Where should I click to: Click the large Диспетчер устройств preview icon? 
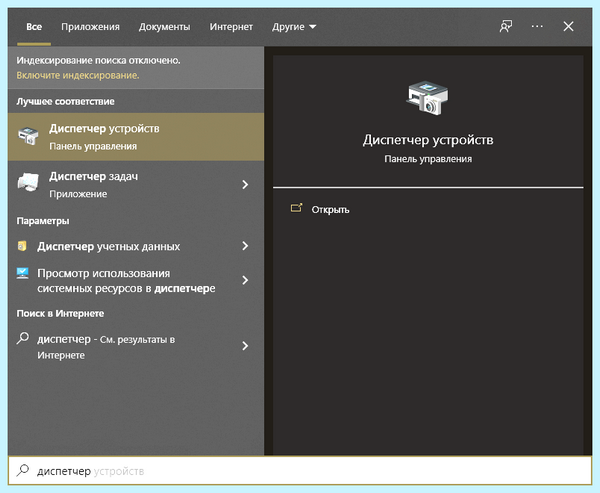pos(427,98)
